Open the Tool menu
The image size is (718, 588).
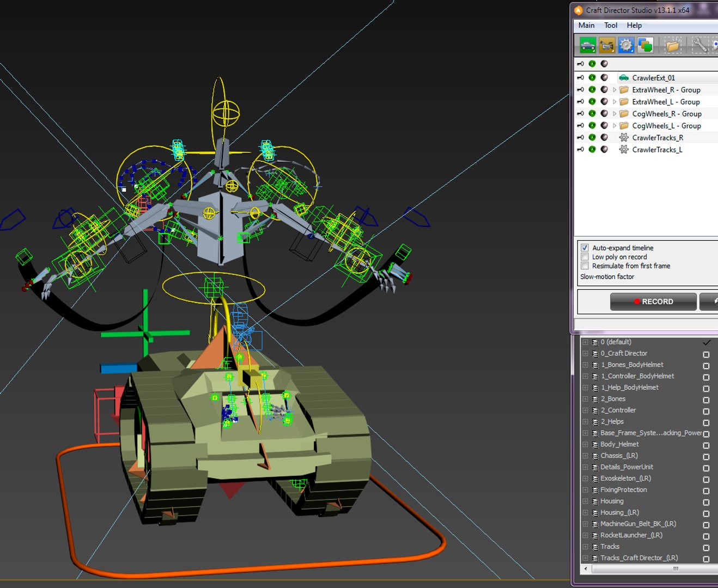(611, 25)
